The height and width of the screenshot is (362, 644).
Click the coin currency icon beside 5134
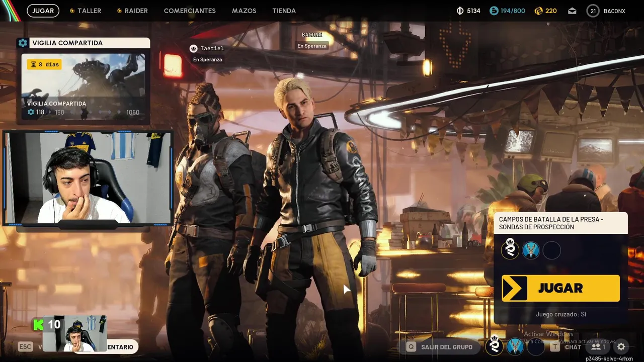point(460,11)
